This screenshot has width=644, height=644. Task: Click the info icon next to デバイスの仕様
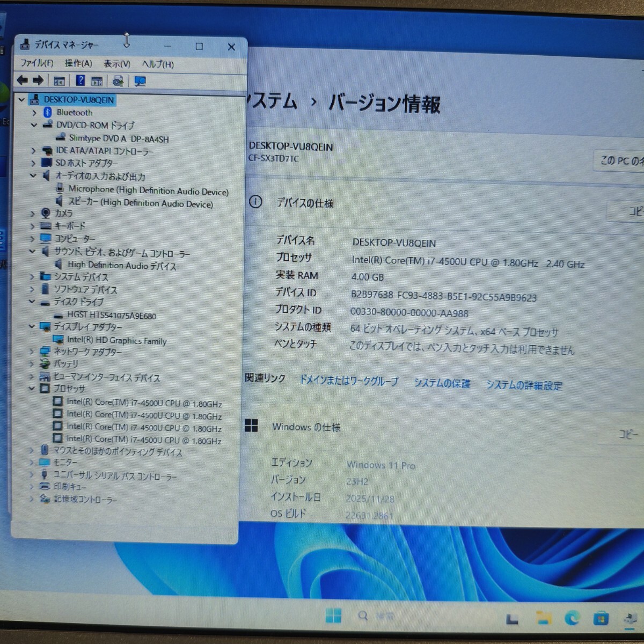tap(256, 202)
